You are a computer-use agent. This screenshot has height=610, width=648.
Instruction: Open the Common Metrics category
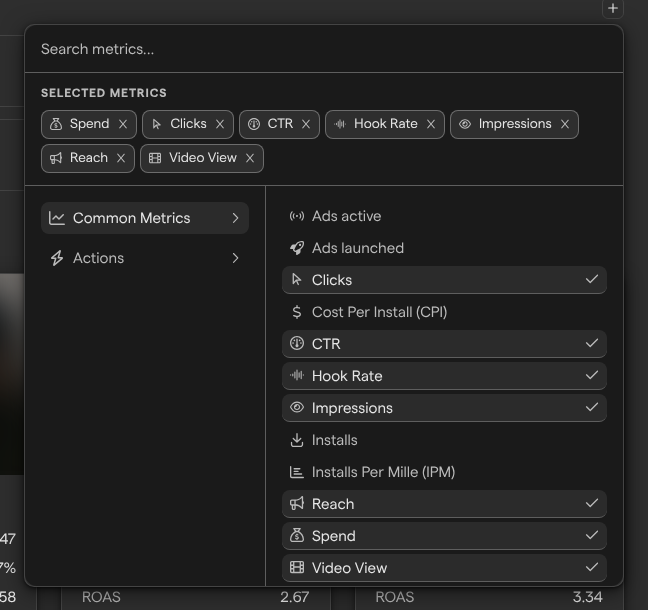coord(145,218)
